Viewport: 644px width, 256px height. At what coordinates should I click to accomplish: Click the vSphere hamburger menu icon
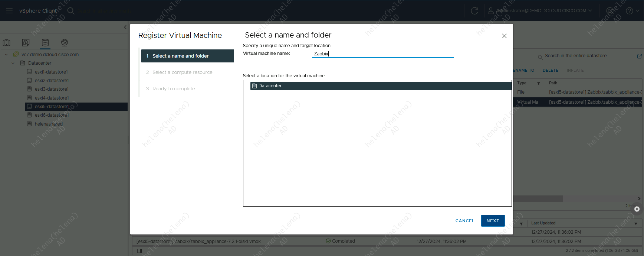coord(9,11)
